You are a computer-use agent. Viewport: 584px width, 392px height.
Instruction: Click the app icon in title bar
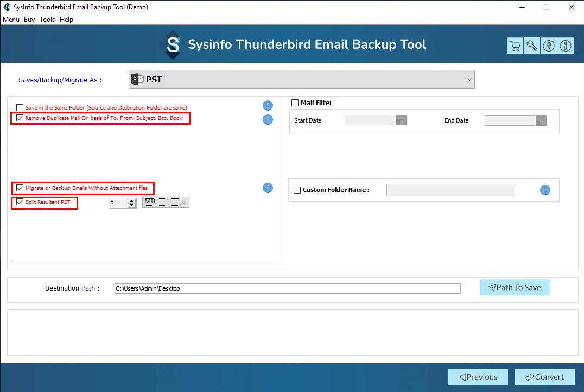7,7
